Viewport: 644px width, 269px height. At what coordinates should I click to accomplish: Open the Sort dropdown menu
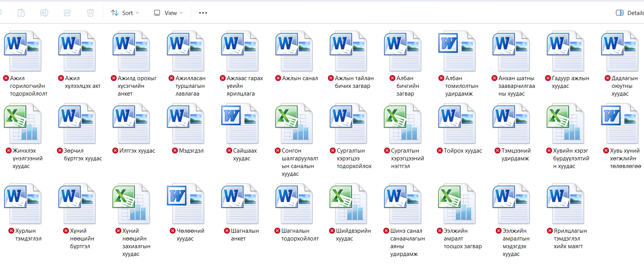[125, 13]
